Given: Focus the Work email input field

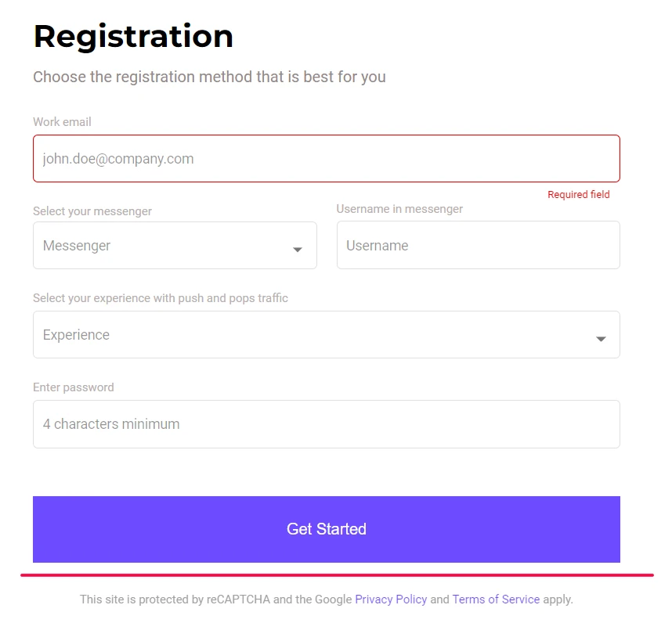Looking at the screenshot, I should (x=327, y=158).
